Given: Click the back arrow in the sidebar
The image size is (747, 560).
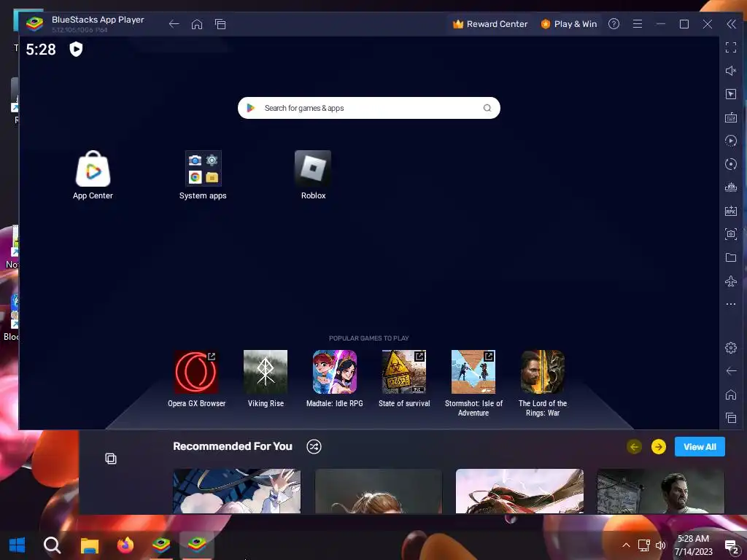Looking at the screenshot, I should [x=731, y=371].
